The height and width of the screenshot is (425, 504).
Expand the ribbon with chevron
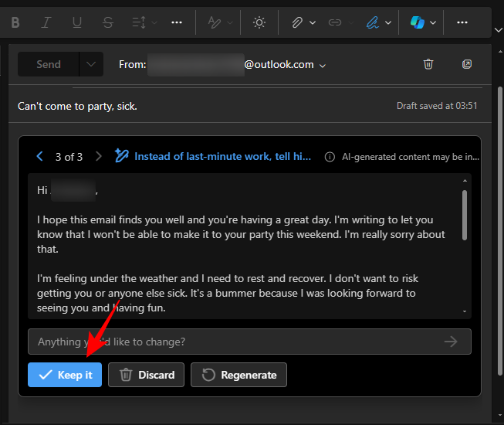(x=499, y=30)
